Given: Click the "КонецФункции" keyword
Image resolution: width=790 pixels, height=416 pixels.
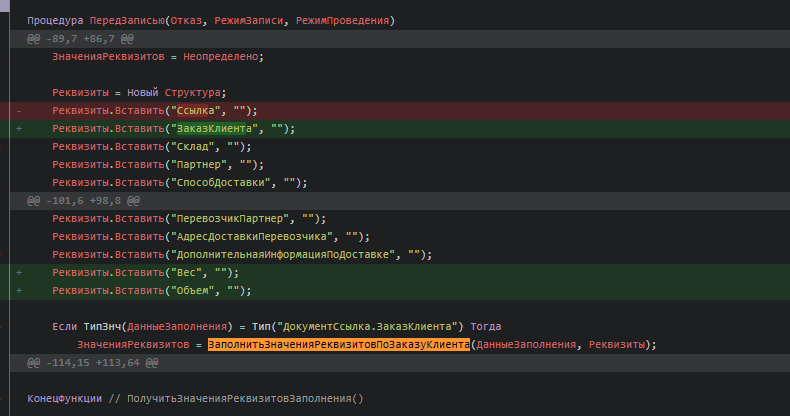Looking at the screenshot, I should pyautogui.click(x=64, y=398).
